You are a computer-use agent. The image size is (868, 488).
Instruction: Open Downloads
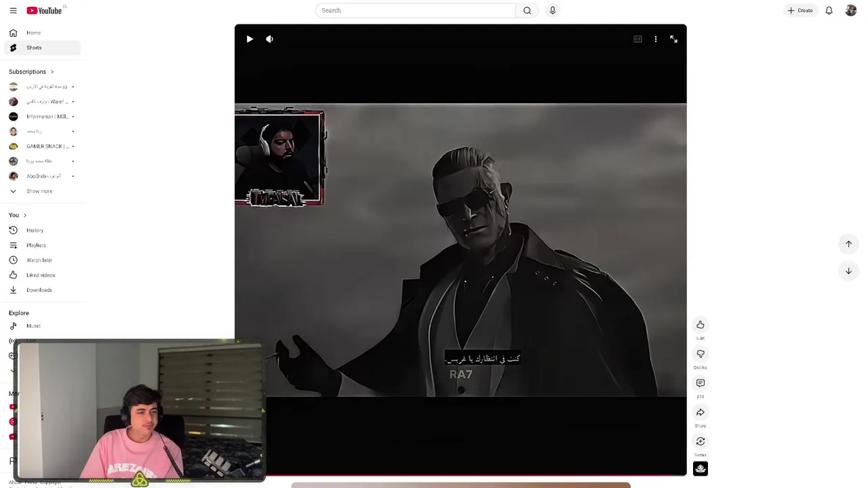pyautogui.click(x=43, y=290)
